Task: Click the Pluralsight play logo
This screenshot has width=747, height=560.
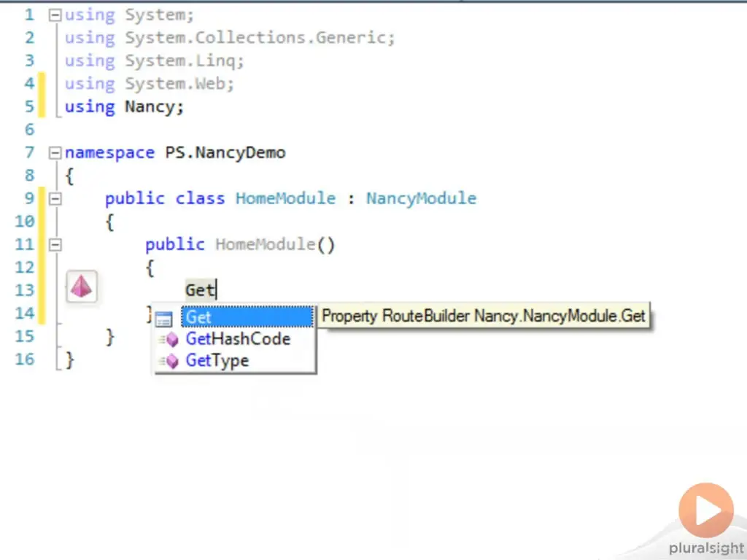Action: pyautogui.click(x=706, y=510)
